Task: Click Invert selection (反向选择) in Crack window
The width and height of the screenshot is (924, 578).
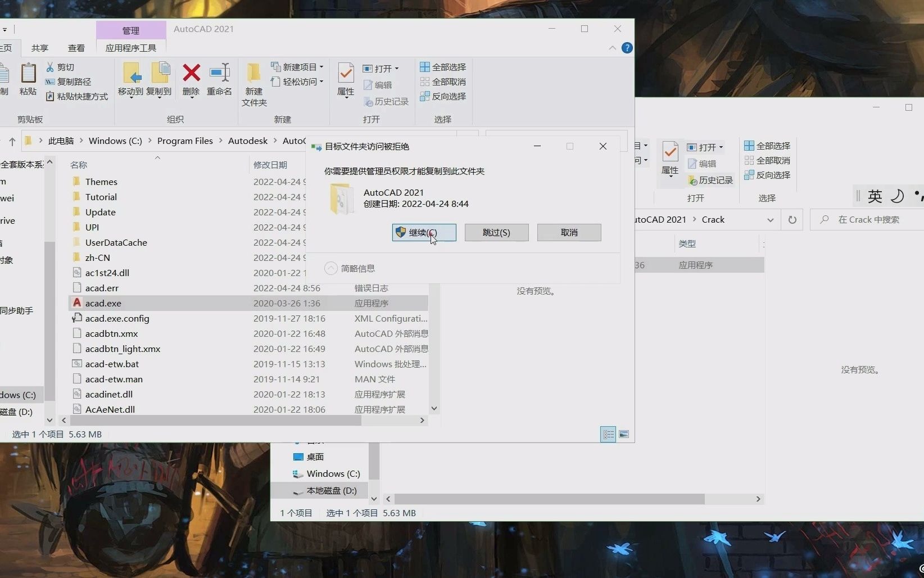Action: click(767, 175)
